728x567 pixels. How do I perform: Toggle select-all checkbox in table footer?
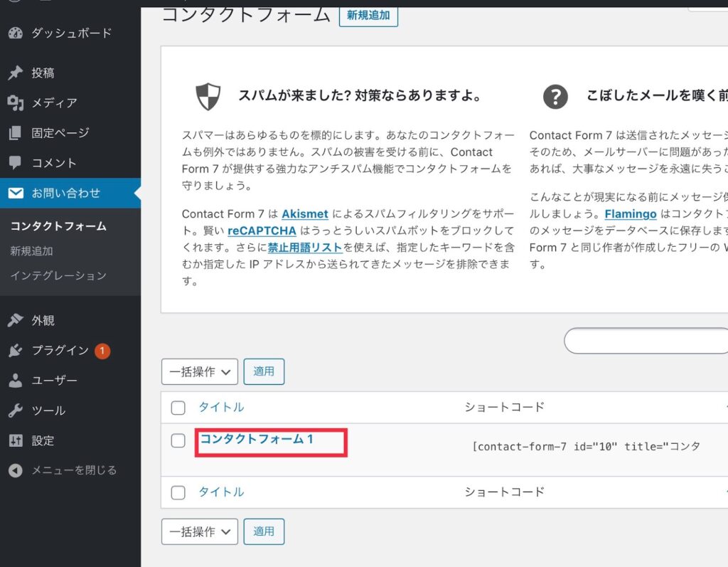tap(178, 492)
